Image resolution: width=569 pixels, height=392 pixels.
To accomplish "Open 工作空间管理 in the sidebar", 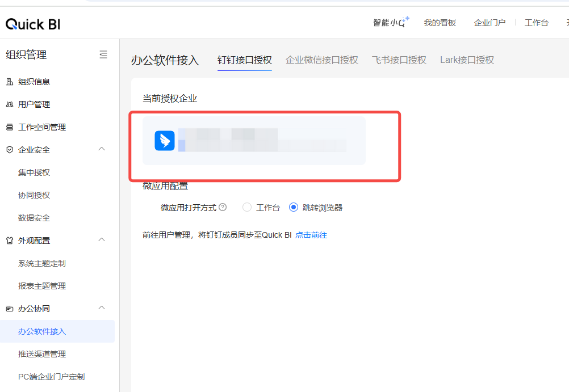I will [42, 127].
